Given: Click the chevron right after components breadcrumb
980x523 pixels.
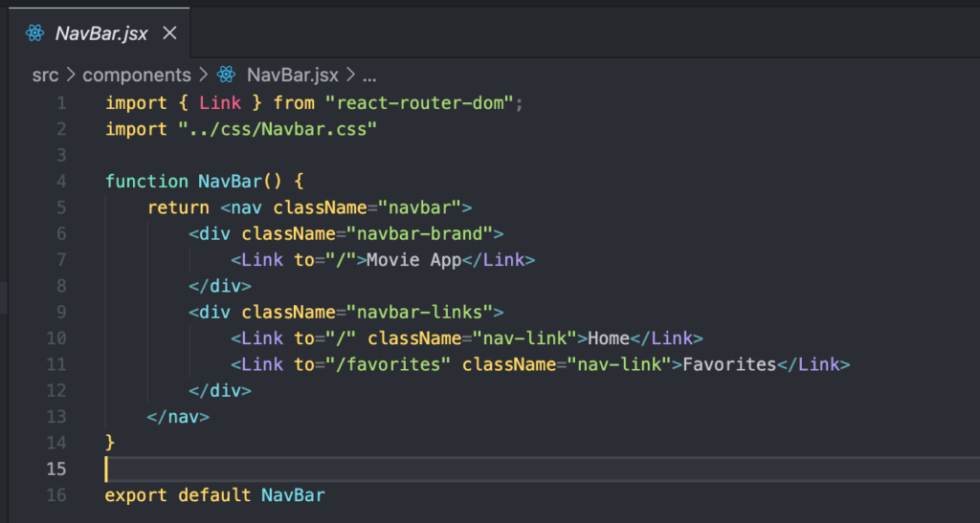Looking at the screenshot, I should [203, 75].
